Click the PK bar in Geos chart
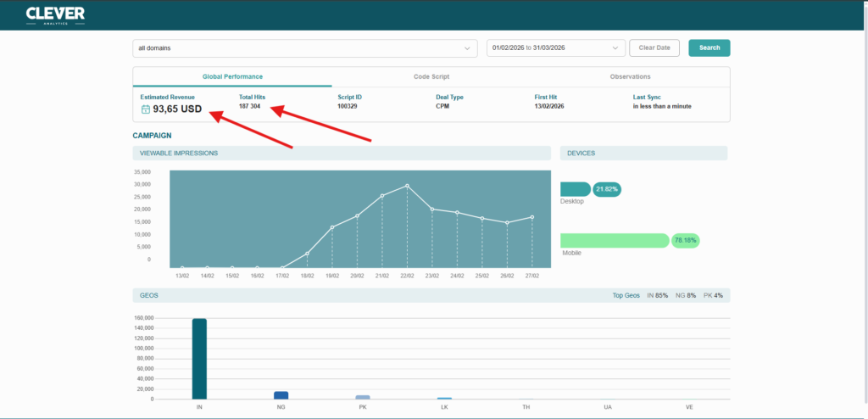This screenshot has height=419, width=868. pos(363,397)
